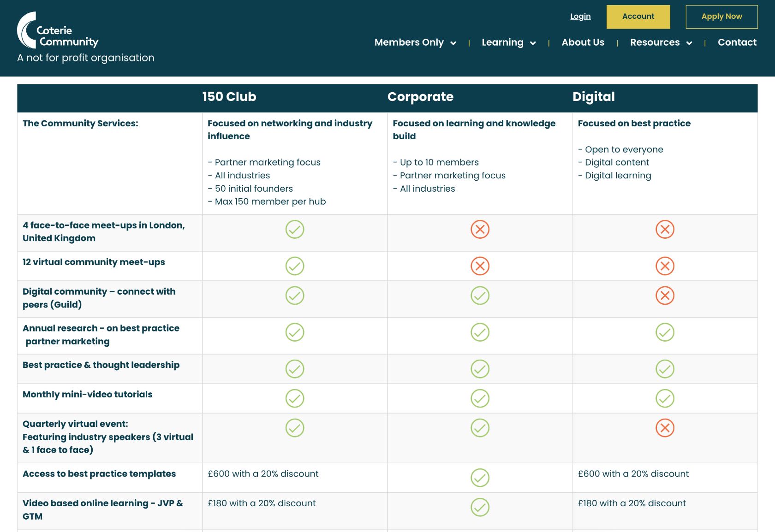
Task: Click the Digital checkmark for Annual research
Action: coord(665,332)
